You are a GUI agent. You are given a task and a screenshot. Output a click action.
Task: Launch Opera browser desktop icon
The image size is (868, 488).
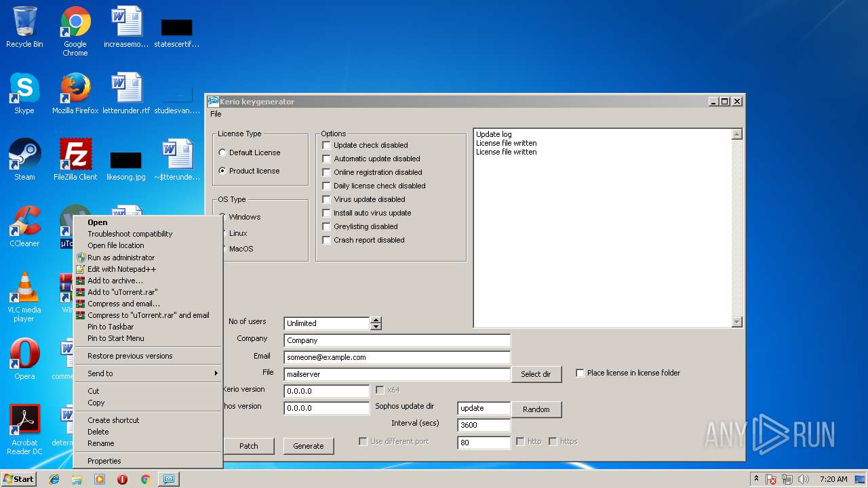point(24,359)
